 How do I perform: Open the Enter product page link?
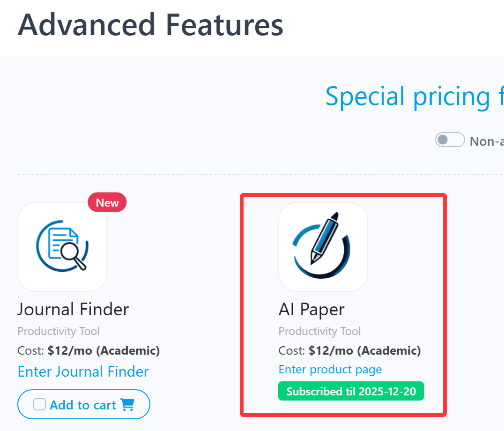pos(330,370)
